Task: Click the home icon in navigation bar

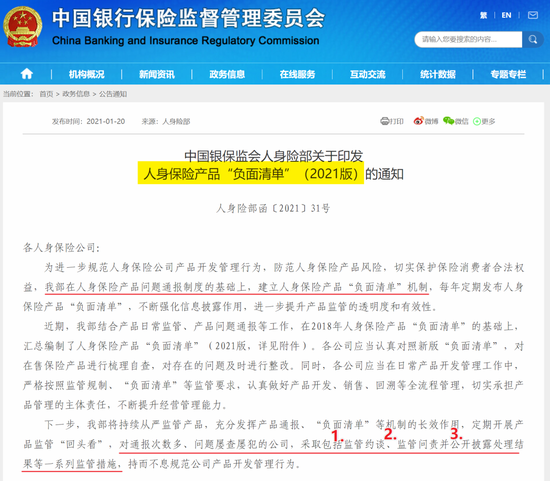Action: tap(27, 74)
